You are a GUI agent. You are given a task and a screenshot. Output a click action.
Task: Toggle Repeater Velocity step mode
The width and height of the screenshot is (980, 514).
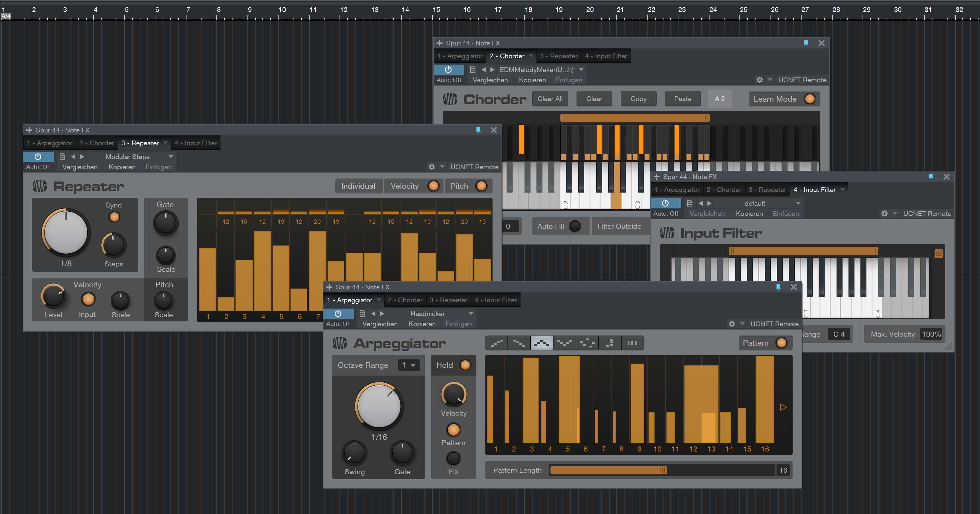click(x=433, y=186)
